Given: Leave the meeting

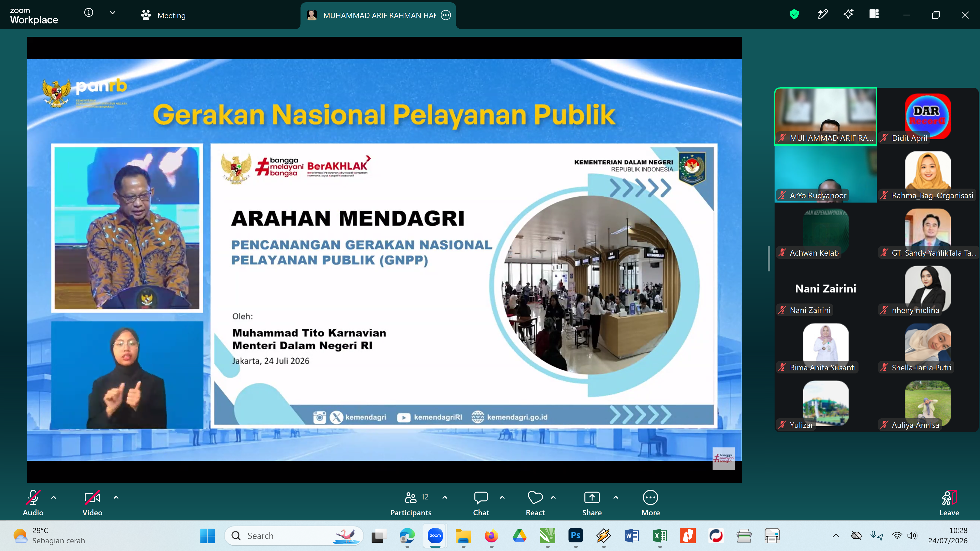Looking at the screenshot, I should (949, 503).
